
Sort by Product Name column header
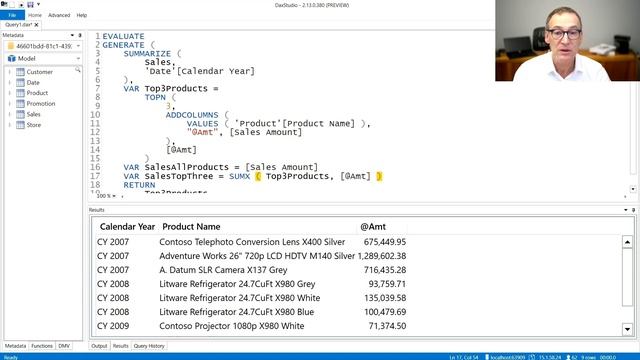tap(191, 227)
